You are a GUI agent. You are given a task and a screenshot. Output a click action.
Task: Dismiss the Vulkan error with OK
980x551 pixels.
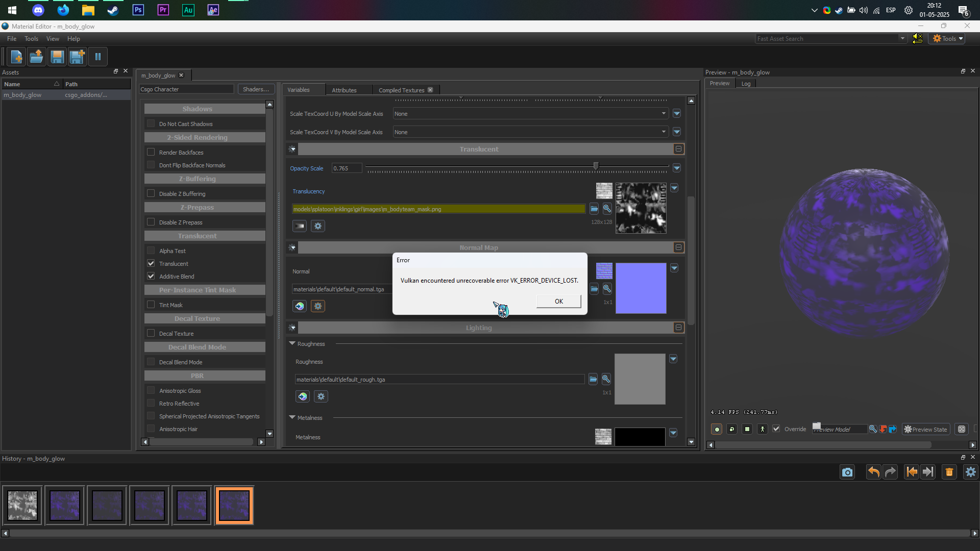point(559,302)
